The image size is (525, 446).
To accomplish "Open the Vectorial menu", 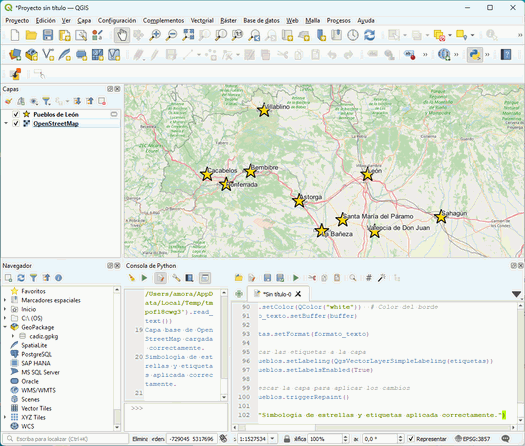I will [202, 20].
